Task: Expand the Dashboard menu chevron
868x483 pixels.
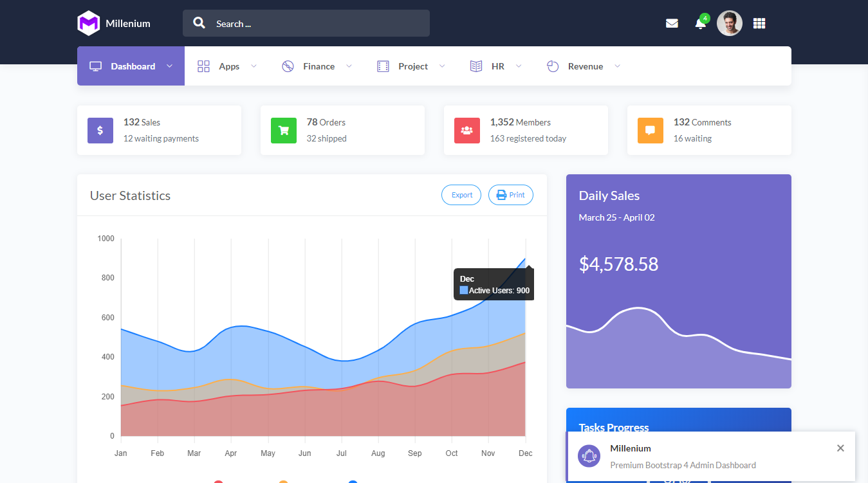Action: pos(170,66)
